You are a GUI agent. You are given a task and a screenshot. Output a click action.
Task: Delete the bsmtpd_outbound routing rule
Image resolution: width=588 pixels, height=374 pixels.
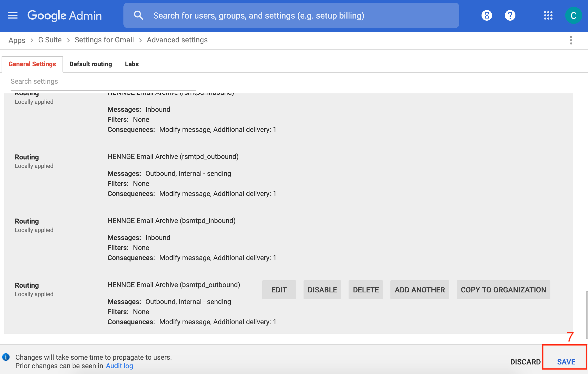pyautogui.click(x=366, y=290)
